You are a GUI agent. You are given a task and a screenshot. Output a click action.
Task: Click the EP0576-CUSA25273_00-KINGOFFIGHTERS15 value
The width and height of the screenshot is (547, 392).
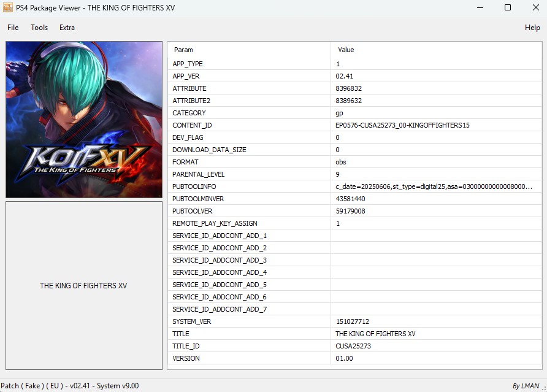pyautogui.click(x=402, y=125)
